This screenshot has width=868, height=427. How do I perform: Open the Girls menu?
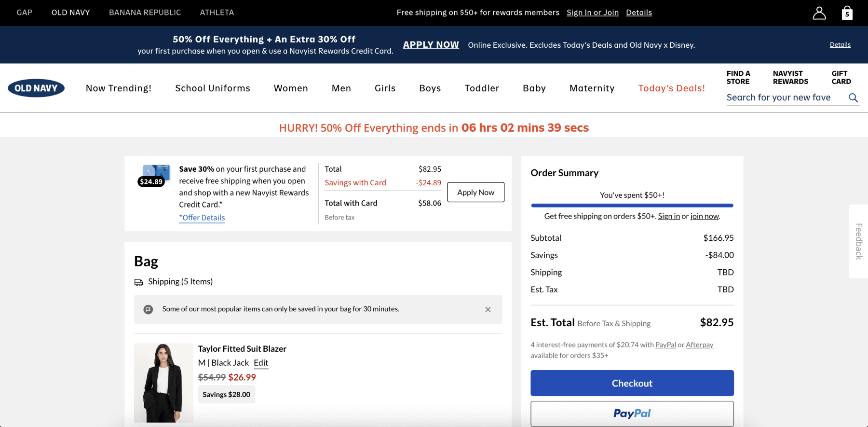pos(385,88)
